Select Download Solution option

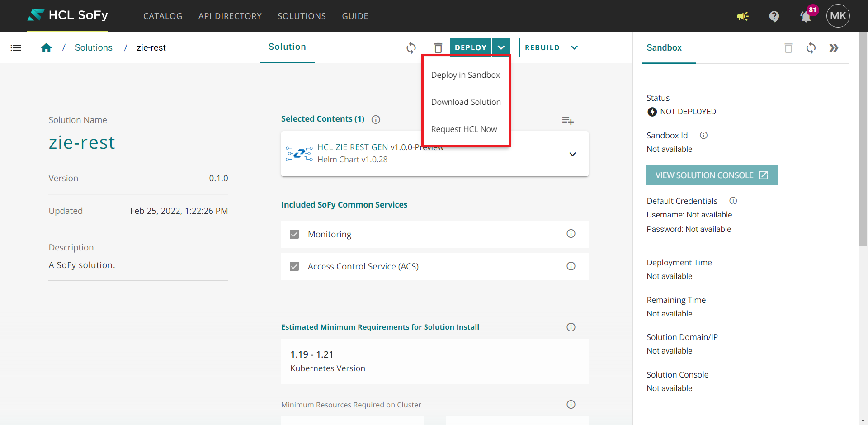point(466,102)
